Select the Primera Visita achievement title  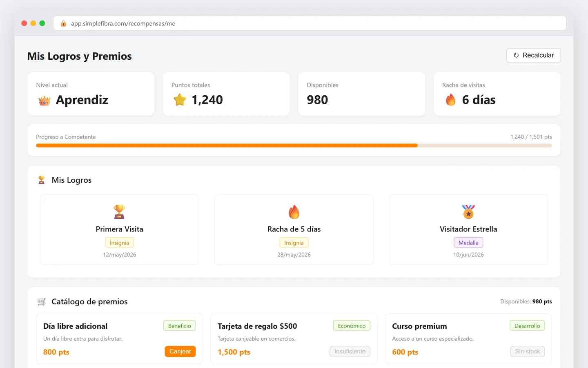[120, 229]
